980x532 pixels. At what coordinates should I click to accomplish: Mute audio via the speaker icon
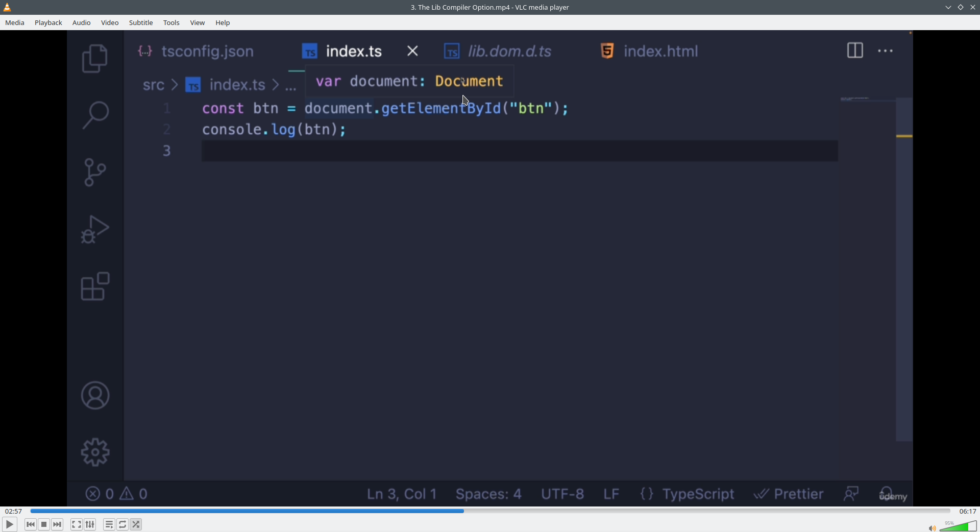(932, 528)
